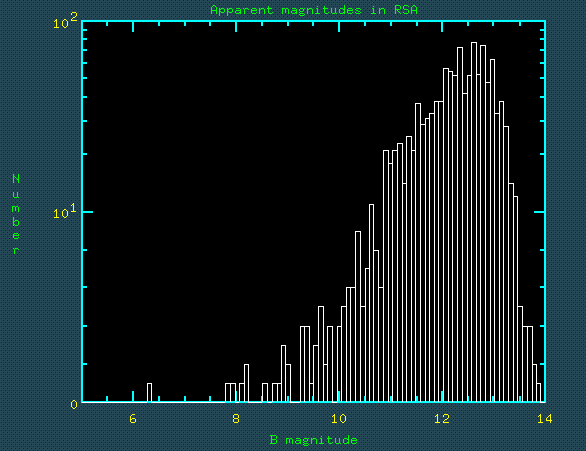
Task: Click the left major tick at 10^1
Action: tap(87, 212)
